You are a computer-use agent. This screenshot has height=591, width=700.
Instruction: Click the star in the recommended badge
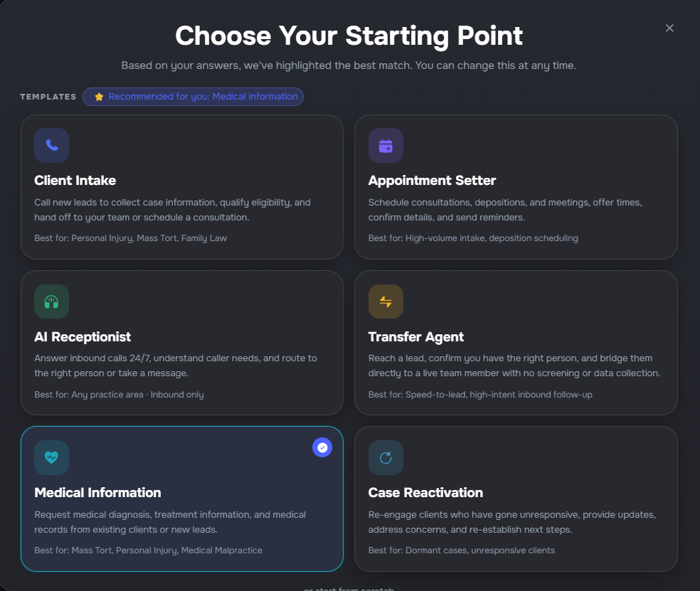[99, 97]
